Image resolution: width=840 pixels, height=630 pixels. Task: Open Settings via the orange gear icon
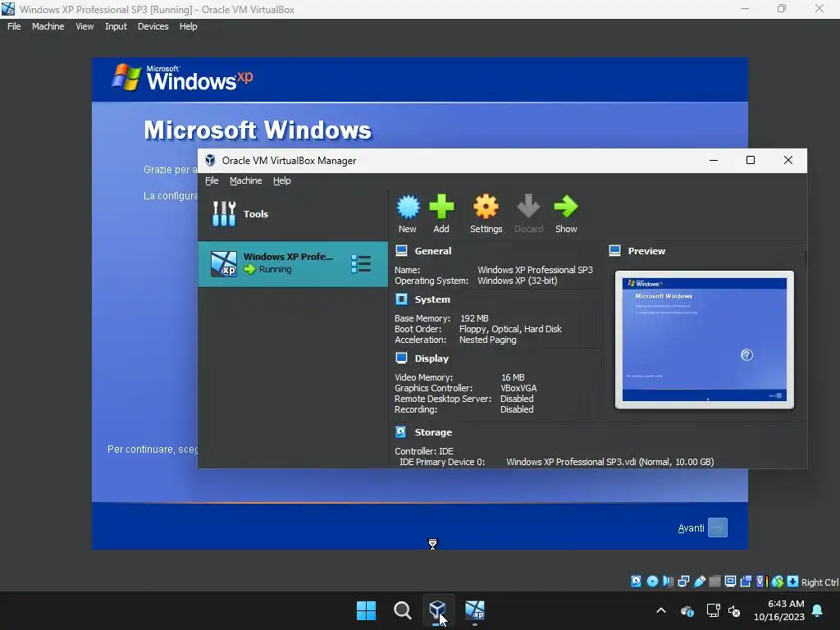click(486, 207)
